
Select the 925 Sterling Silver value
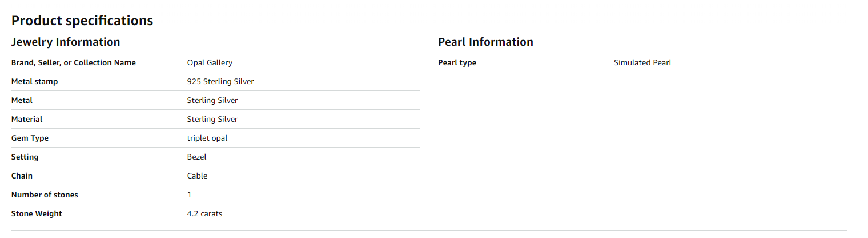(220, 81)
